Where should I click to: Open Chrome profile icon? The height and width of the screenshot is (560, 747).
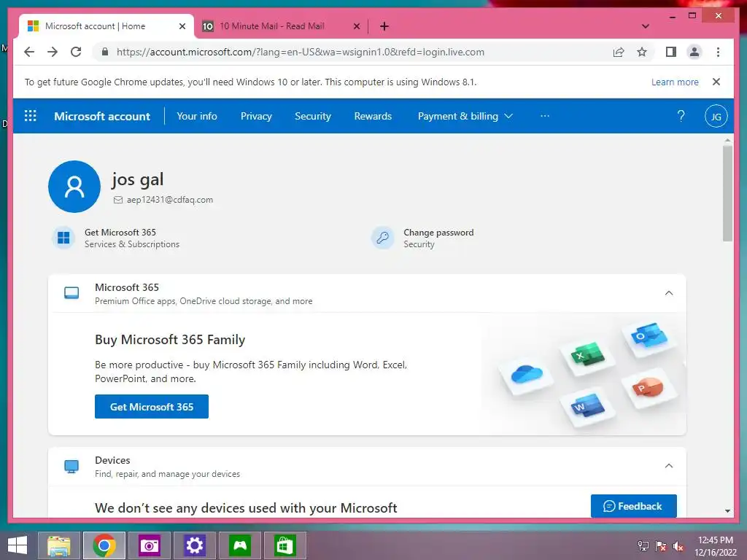coord(694,52)
